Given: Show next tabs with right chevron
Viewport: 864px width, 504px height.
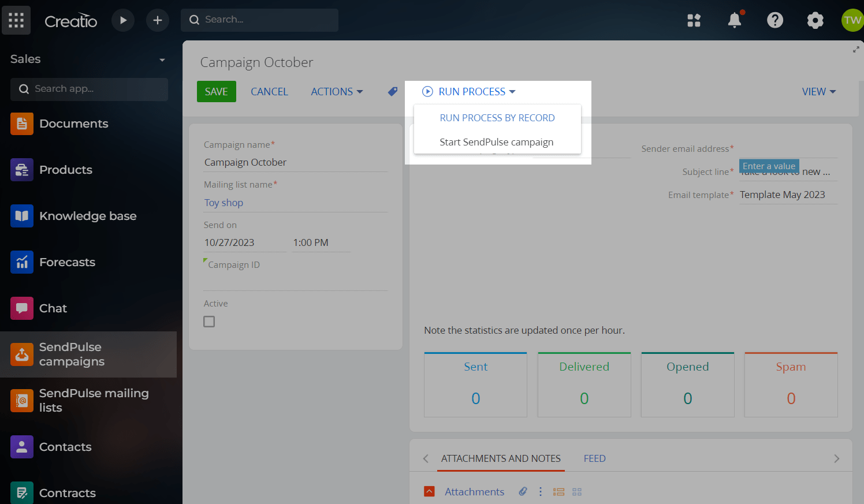Looking at the screenshot, I should (x=836, y=458).
